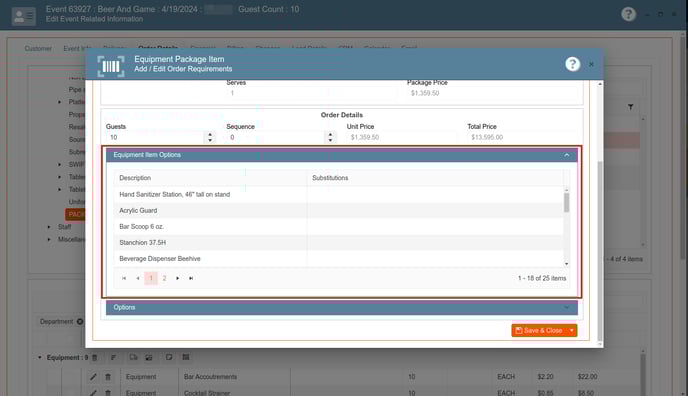Close the Equipment Package Item dialog

(x=591, y=64)
